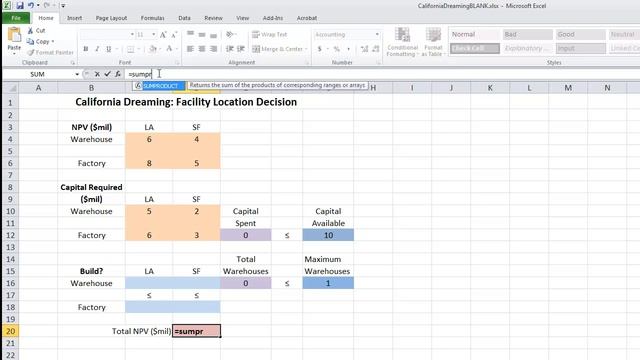
Task: Switch to the Page Layout tab
Action: [111, 18]
